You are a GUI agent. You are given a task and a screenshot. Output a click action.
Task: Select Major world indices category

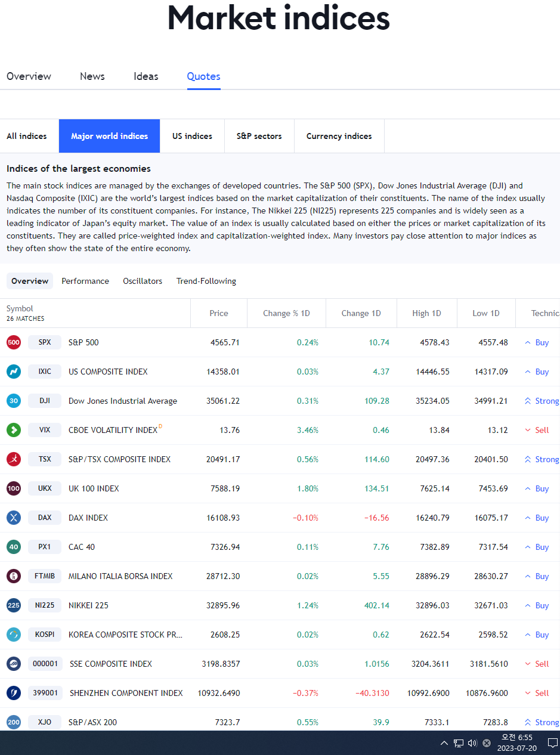click(110, 136)
